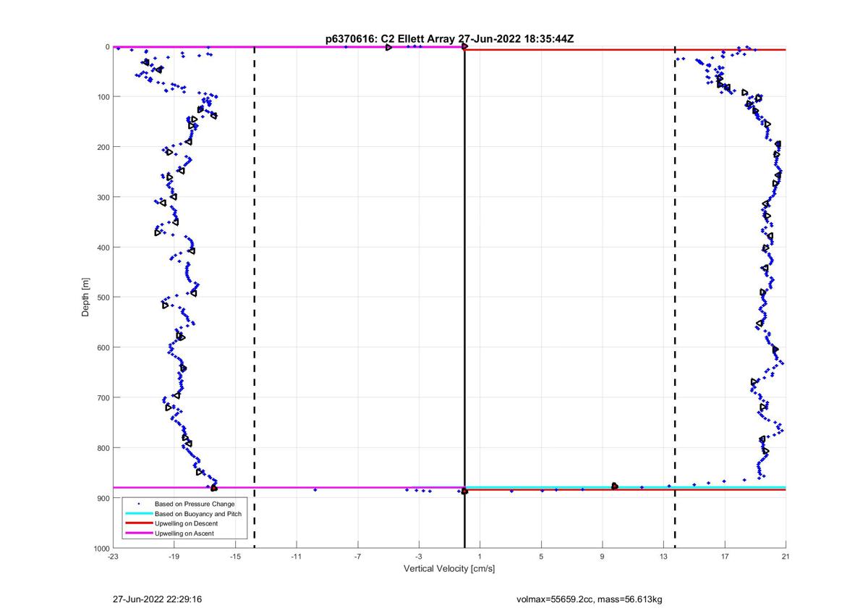
Task: Click y-axis tick label '300'
Action: [103, 197]
